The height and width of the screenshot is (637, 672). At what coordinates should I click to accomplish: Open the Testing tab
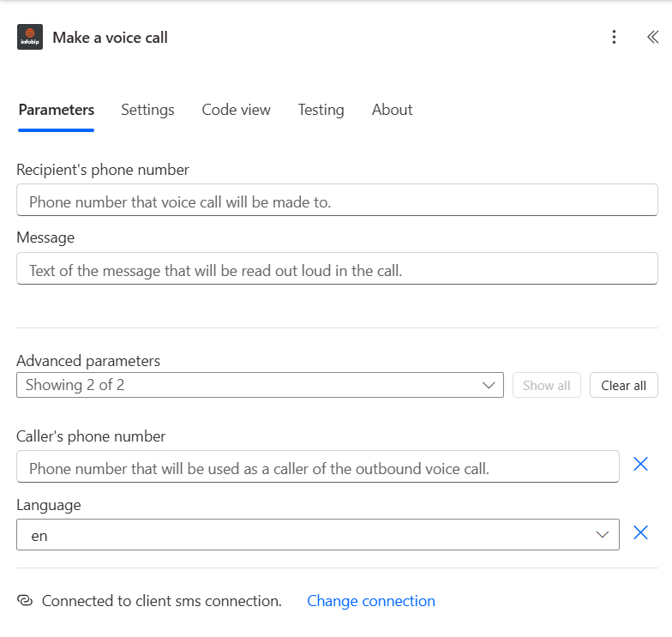pyautogui.click(x=321, y=110)
